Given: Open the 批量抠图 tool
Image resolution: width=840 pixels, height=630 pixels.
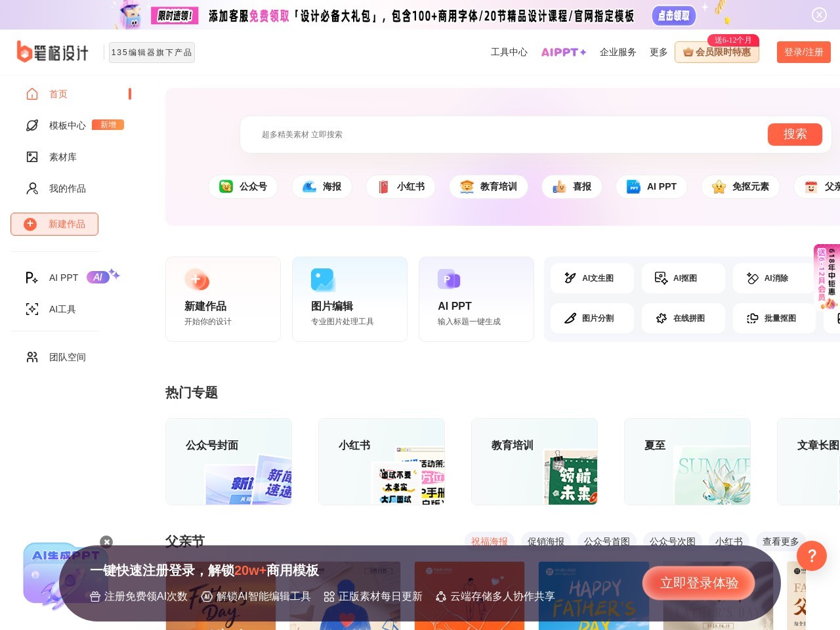Looking at the screenshot, I should click(x=774, y=318).
